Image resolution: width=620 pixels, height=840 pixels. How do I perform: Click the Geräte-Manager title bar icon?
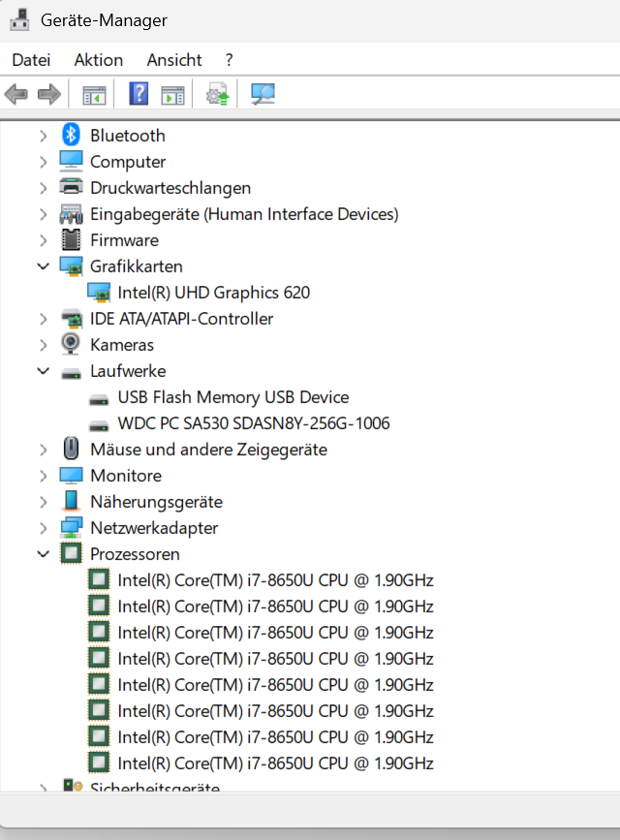click(19, 19)
